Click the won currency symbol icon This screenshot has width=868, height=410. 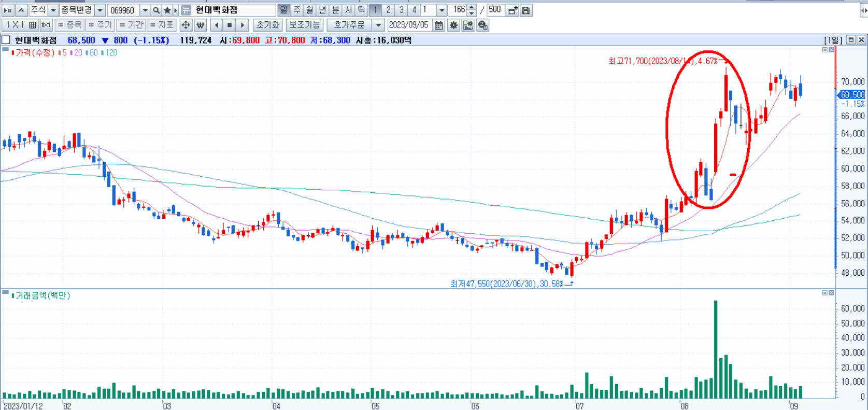tap(200, 25)
